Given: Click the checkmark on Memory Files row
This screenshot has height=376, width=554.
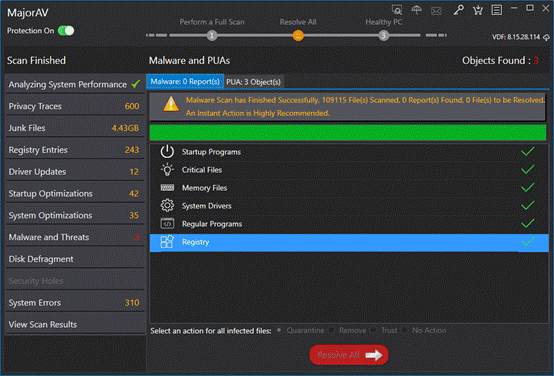Looking at the screenshot, I should [x=528, y=188].
